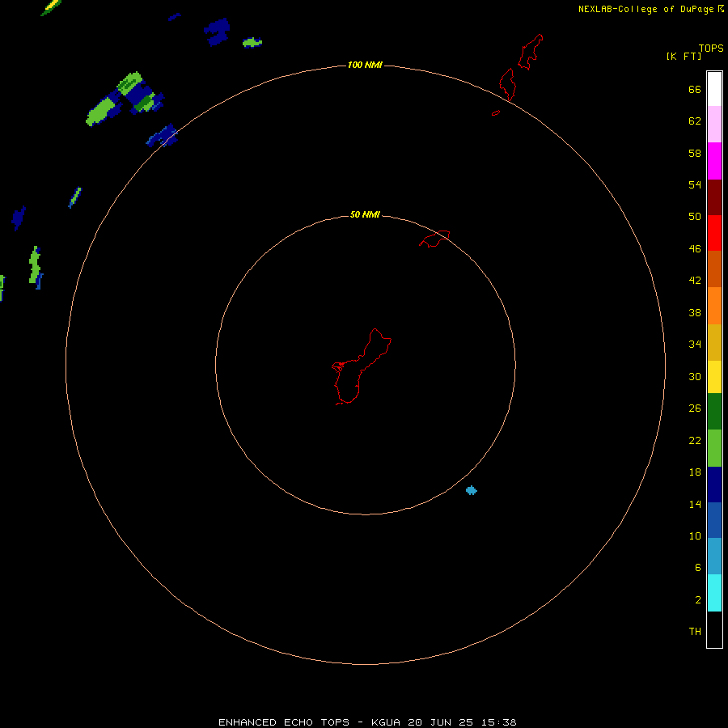The height and width of the screenshot is (728, 728).
Task: Click the "[K FT]" units label
Action: pos(684,56)
